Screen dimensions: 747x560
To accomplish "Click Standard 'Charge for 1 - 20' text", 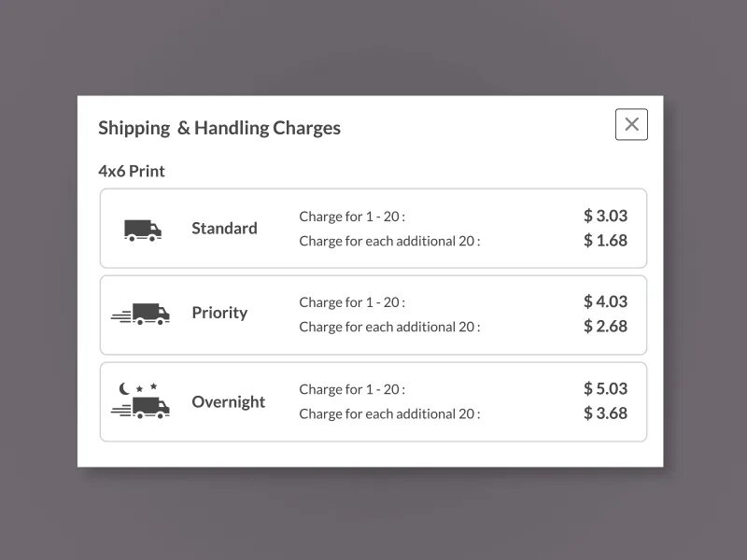I will [x=352, y=217].
